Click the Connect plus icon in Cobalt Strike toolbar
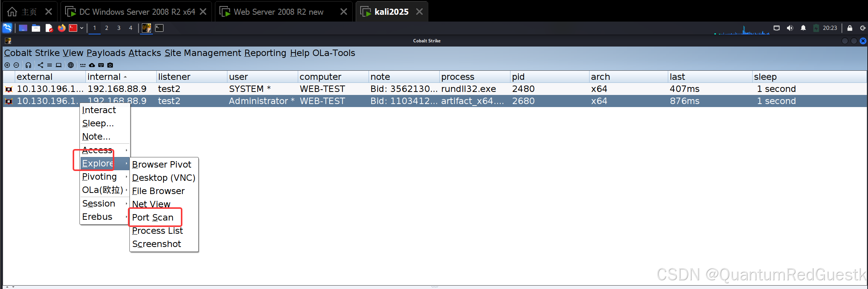 tap(7, 65)
